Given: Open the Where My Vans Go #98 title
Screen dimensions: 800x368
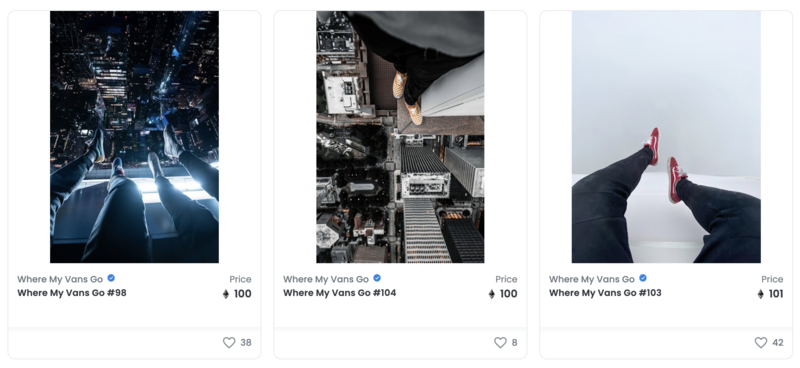Looking at the screenshot, I should point(72,293).
